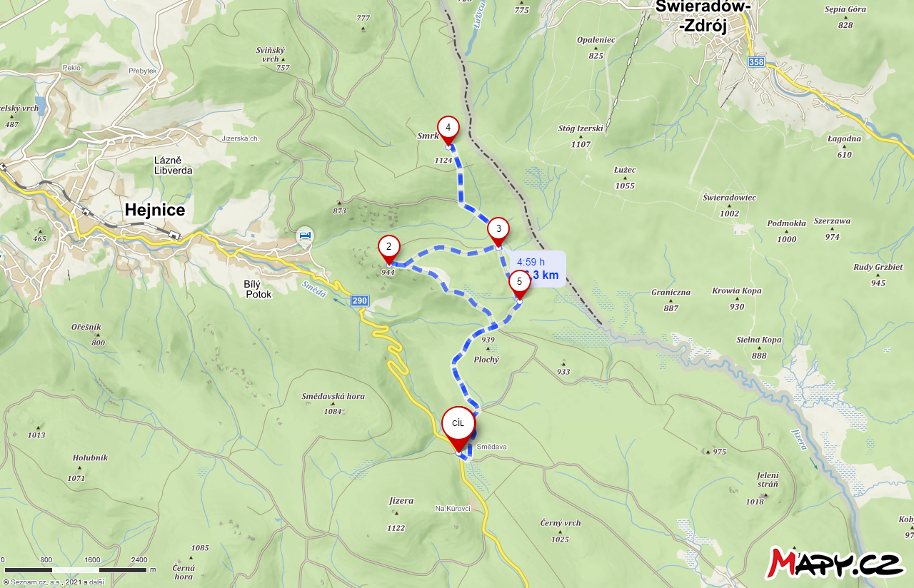The width and height of the screenshot is (914, 588).
Task: Open the Mapy.cz logo
Action: click(835, 564)
